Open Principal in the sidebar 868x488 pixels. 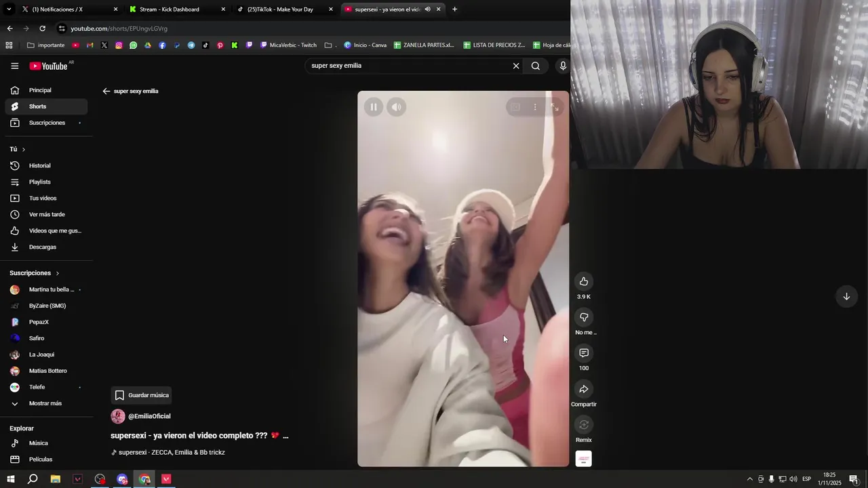[x=46, y=90]
